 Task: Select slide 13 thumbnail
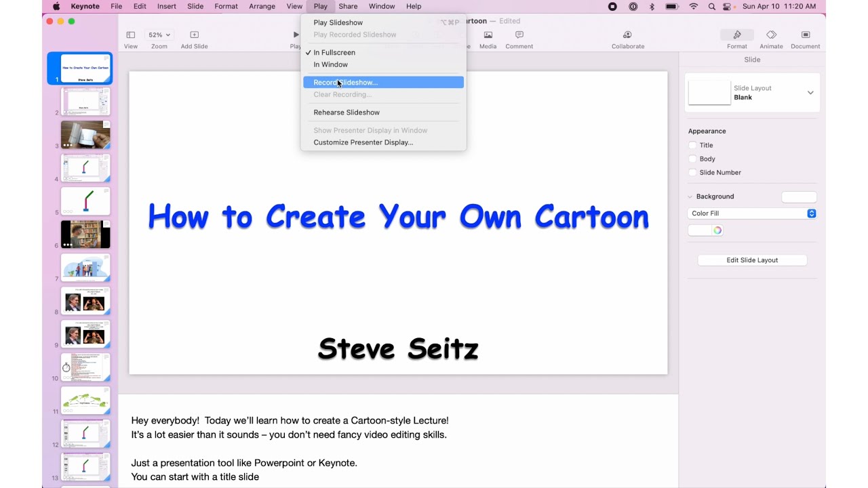(85, 467)
